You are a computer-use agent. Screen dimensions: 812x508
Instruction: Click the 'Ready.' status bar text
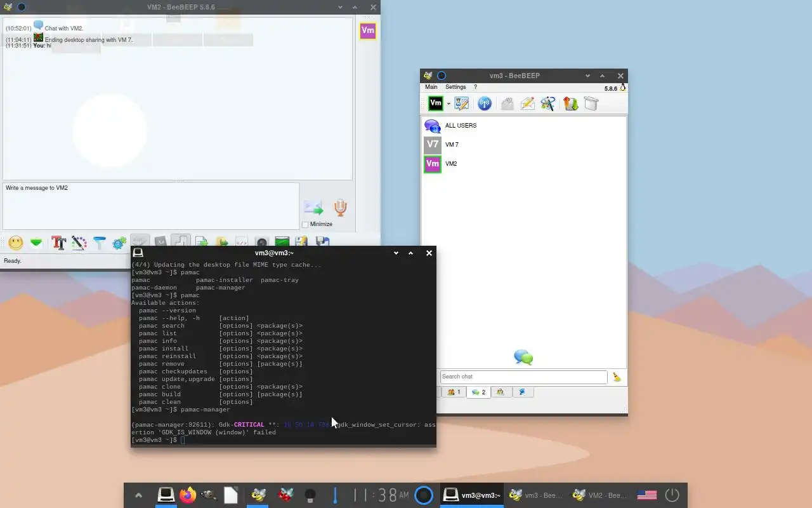[13, 261]
